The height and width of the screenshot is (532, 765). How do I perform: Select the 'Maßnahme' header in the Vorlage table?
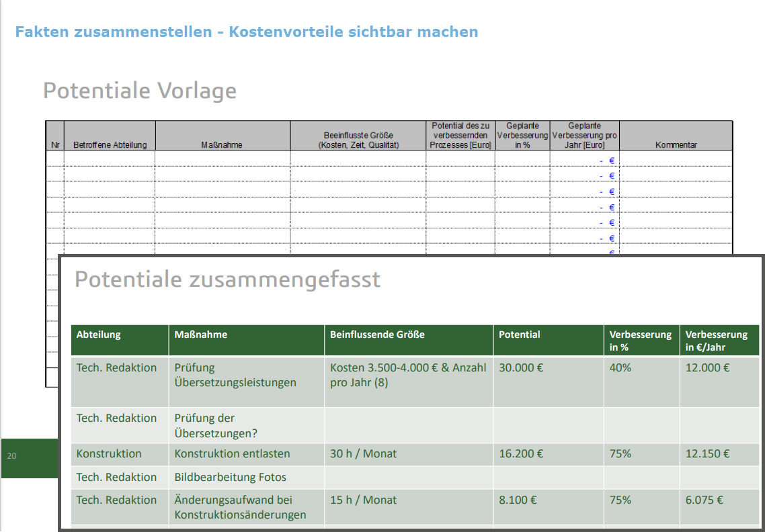pos(223,136)
